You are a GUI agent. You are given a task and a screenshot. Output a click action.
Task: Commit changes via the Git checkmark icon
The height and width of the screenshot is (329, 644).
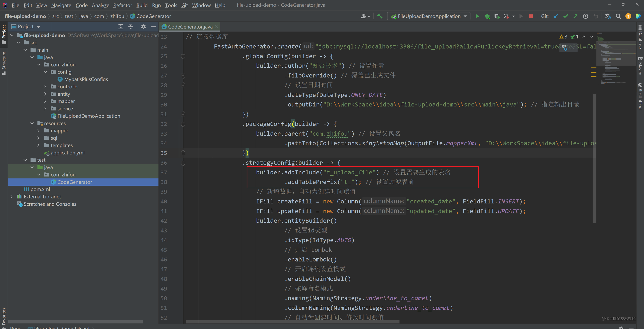click(565, 16)
